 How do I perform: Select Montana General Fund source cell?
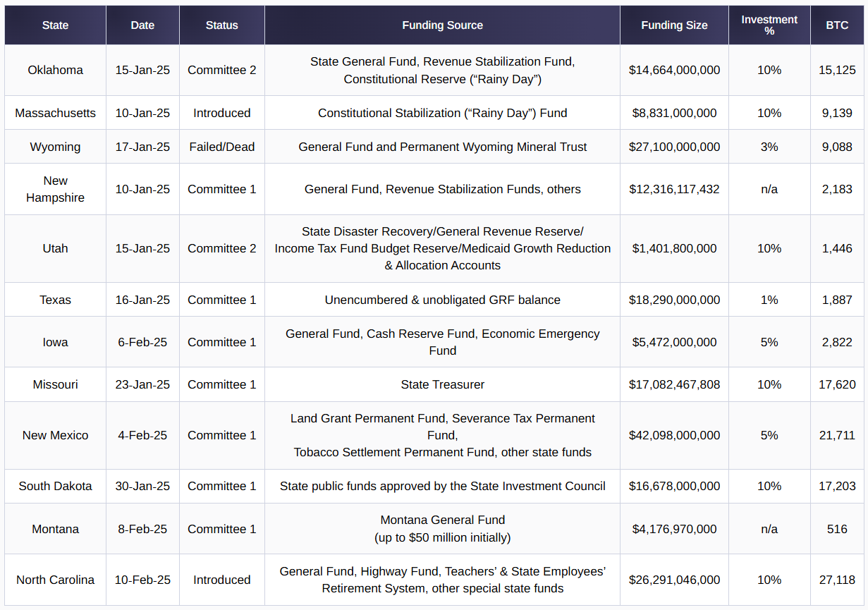click(x=443, y=529)
